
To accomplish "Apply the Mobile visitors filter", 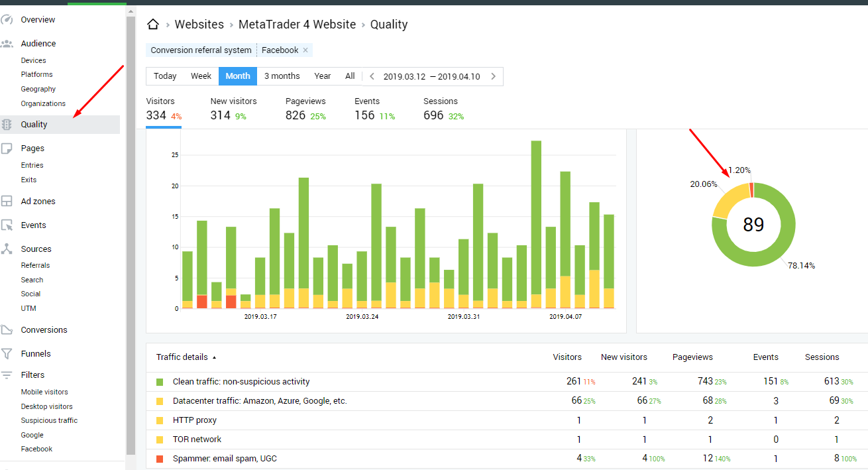I will click(44, 392).
